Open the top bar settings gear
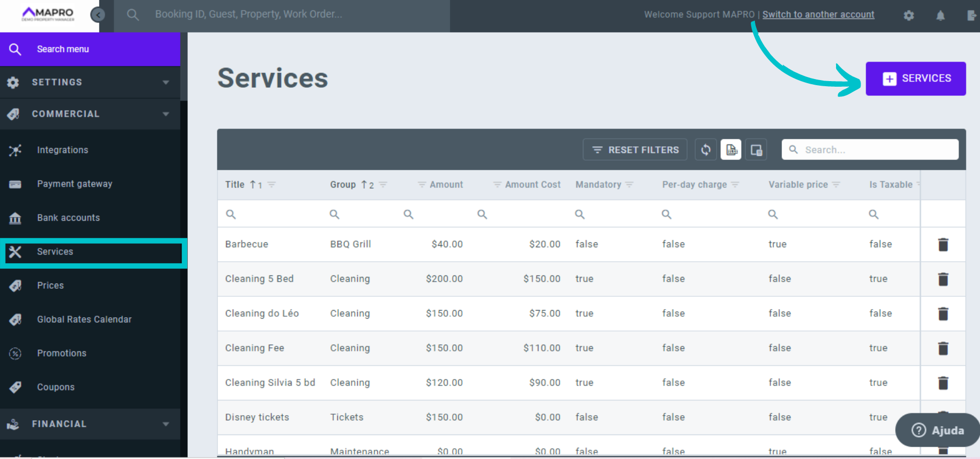Viewport: 980px width, 459px height. 909,15
